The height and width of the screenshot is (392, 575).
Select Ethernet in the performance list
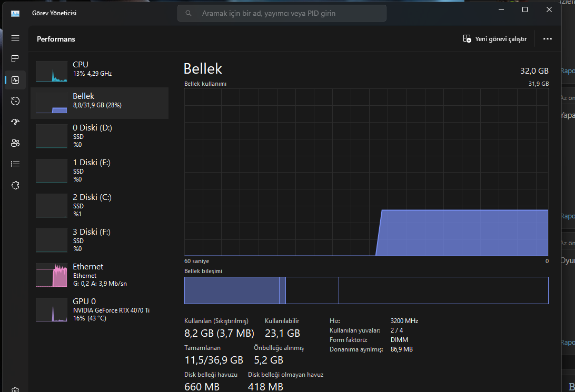tap(100, 275)
